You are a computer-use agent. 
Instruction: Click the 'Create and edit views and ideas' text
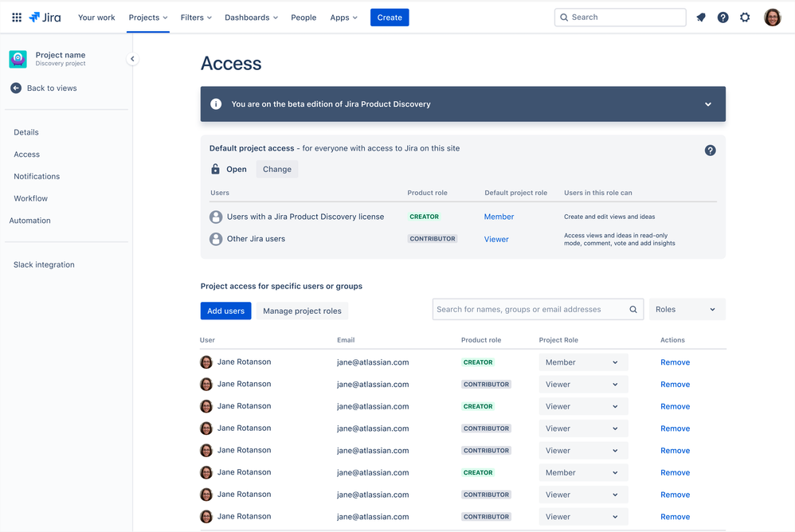pyautogui.click(x=609, y=217)
